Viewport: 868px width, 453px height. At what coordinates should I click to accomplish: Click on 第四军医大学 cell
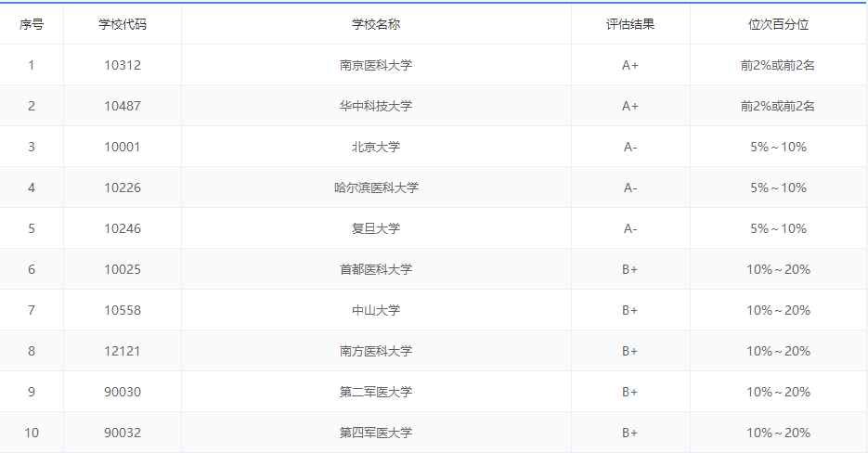[x=376, y=433]
